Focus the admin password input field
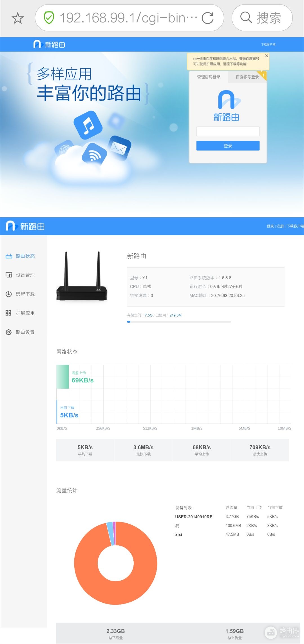The height and width of the screenshot is (644, 304). pyautogui.click(x=228, y=131)
